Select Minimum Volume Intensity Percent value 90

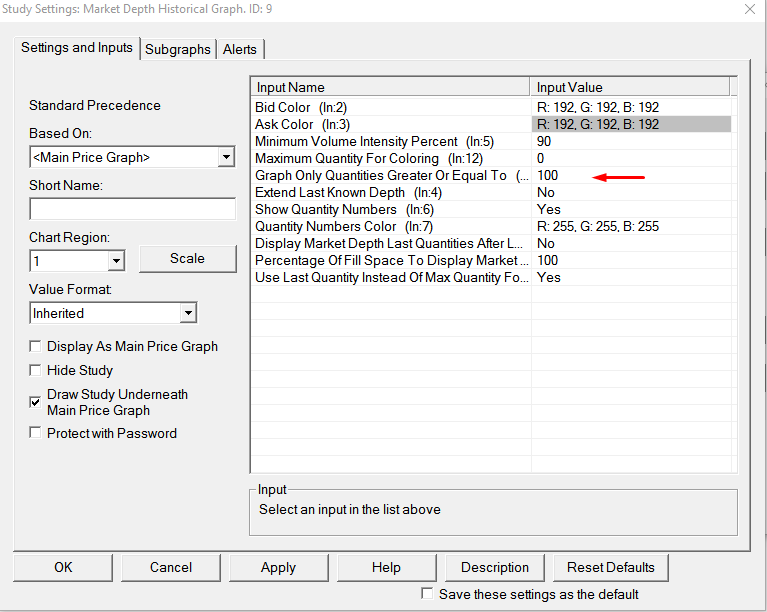tap(631, 141)
